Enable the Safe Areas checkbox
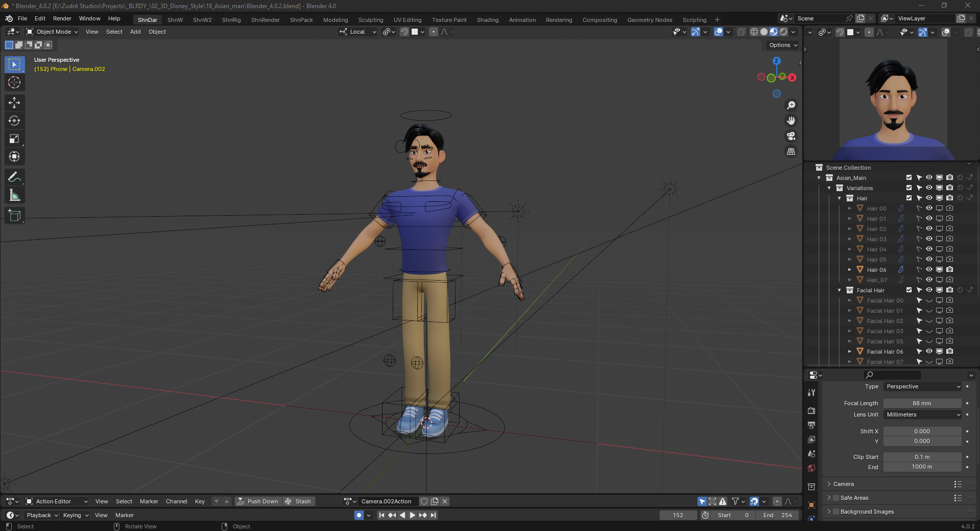The height and width of the screenshot is (531, 980). click(836, 498)
